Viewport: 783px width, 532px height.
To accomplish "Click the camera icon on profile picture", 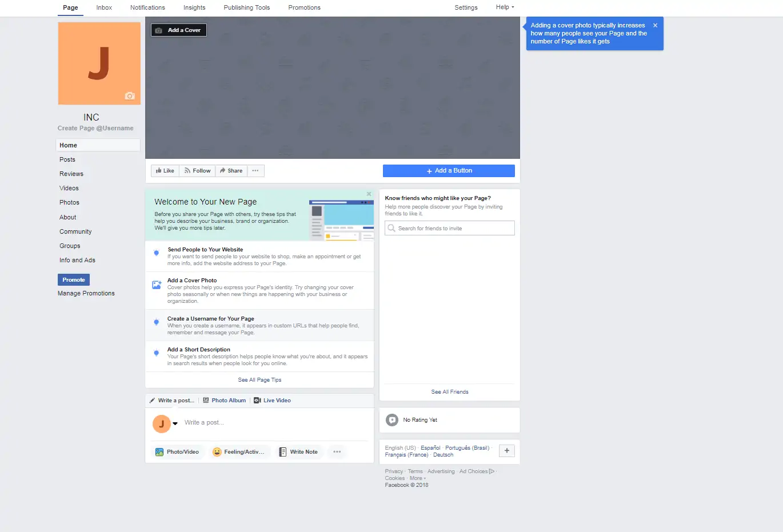I will (130, 96).
